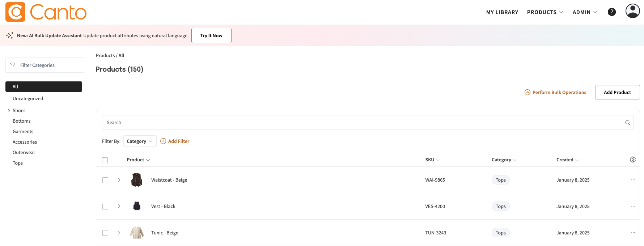Click the Add Product button
Viewport: 644px width, 246px height.
(617, 92)
